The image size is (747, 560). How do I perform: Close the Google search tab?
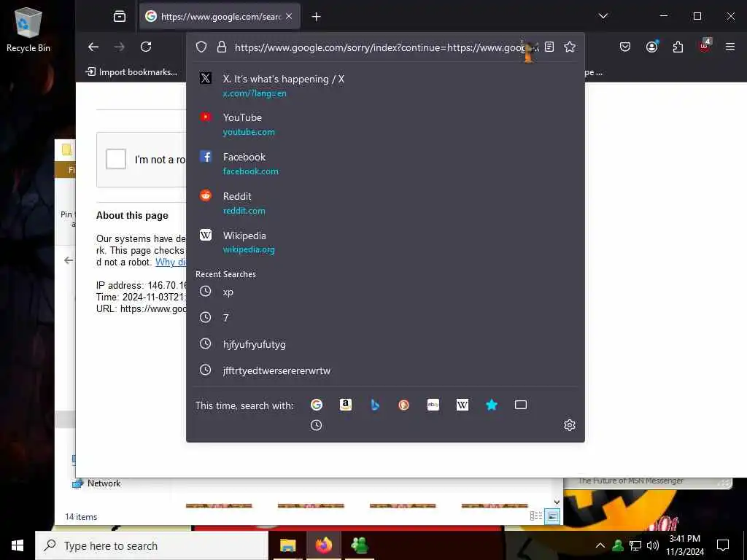(289, 17)
